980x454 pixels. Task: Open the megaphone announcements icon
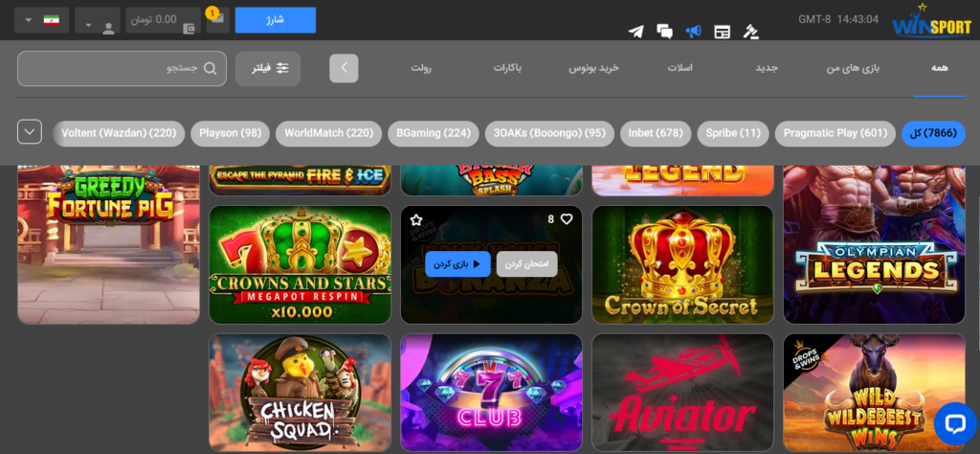pos(694,32)
